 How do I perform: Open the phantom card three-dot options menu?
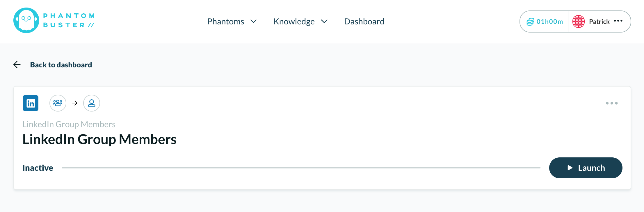[x=612, y=103]
